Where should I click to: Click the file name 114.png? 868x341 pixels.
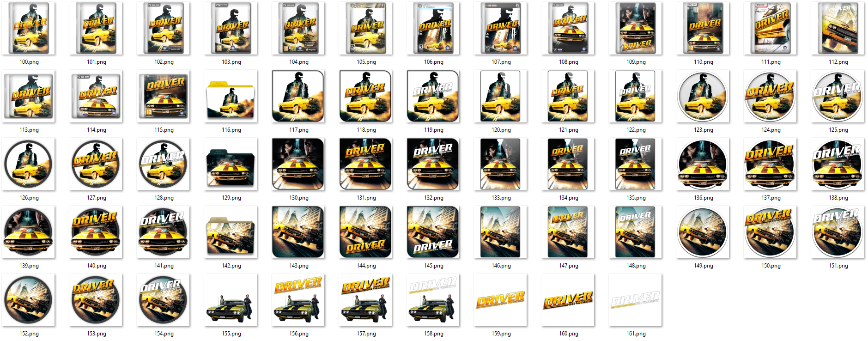coord(97,130)
